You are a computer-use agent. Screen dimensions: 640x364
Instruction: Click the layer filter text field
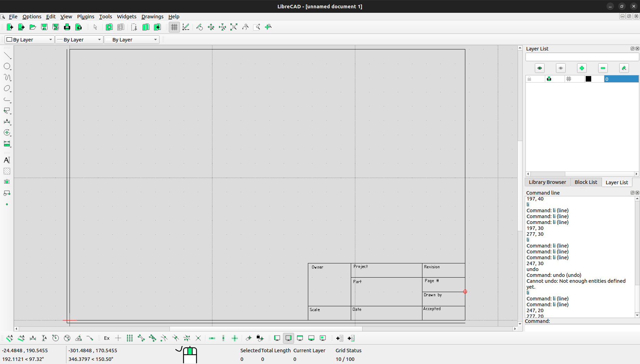(x=582, y=57)
